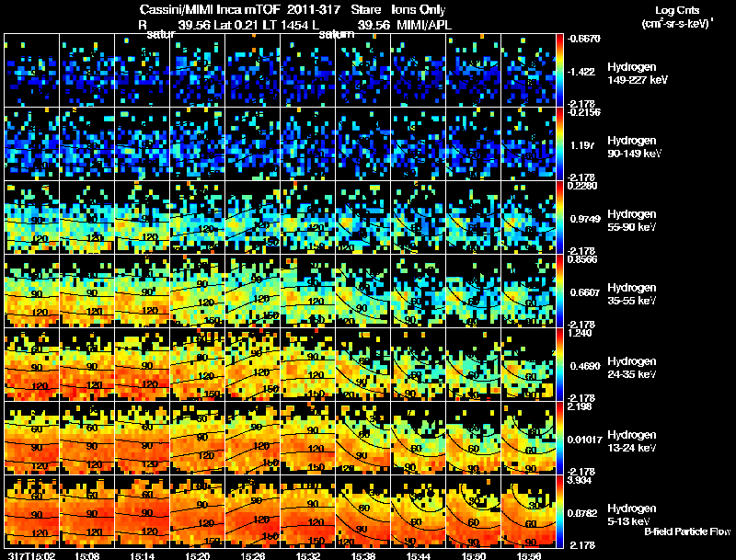Screen dimensions: 736x560
Task: Click the color bar for Hydrogen 24-35 keV
Action: [x=559, y=365]
